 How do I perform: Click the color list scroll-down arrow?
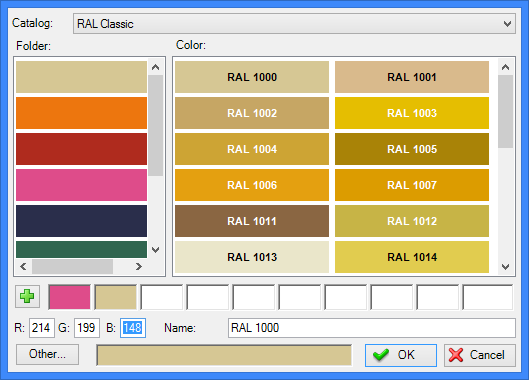505,267
